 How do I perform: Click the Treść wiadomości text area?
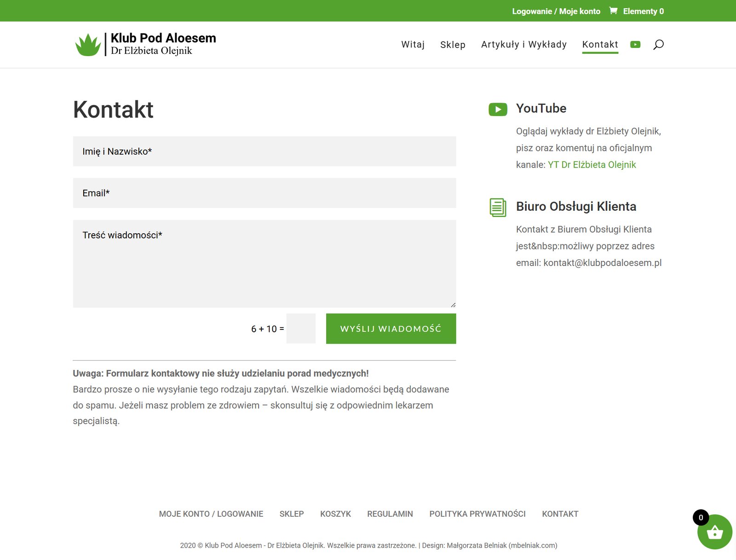pos(264,264)
